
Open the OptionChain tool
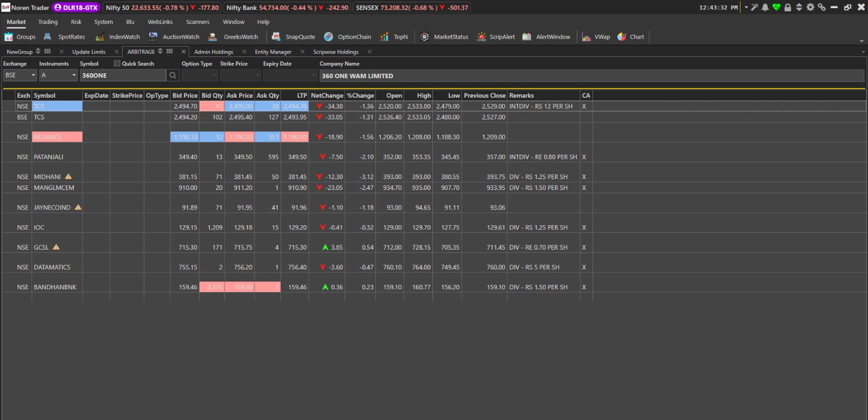tap(348, 37)
